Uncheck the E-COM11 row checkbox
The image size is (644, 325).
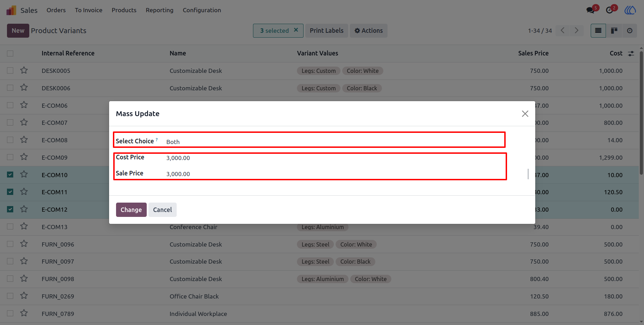10,192
